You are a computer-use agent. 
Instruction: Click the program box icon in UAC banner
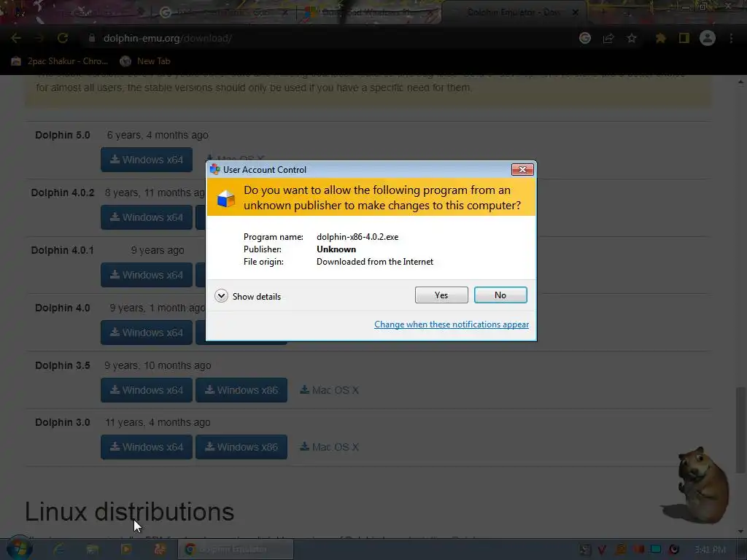[x=226, y=198]
